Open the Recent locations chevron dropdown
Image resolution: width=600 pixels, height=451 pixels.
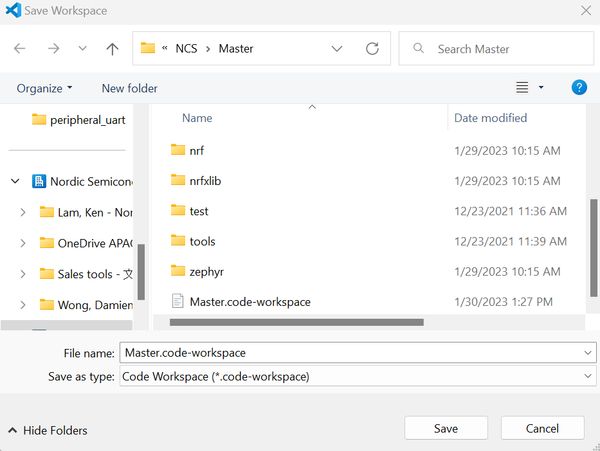(82, 48)
